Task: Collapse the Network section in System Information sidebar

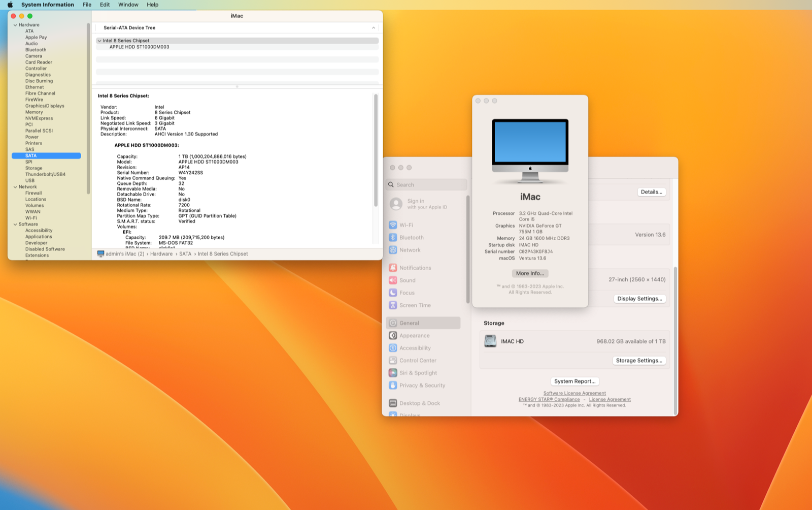Action: point(15,187)
